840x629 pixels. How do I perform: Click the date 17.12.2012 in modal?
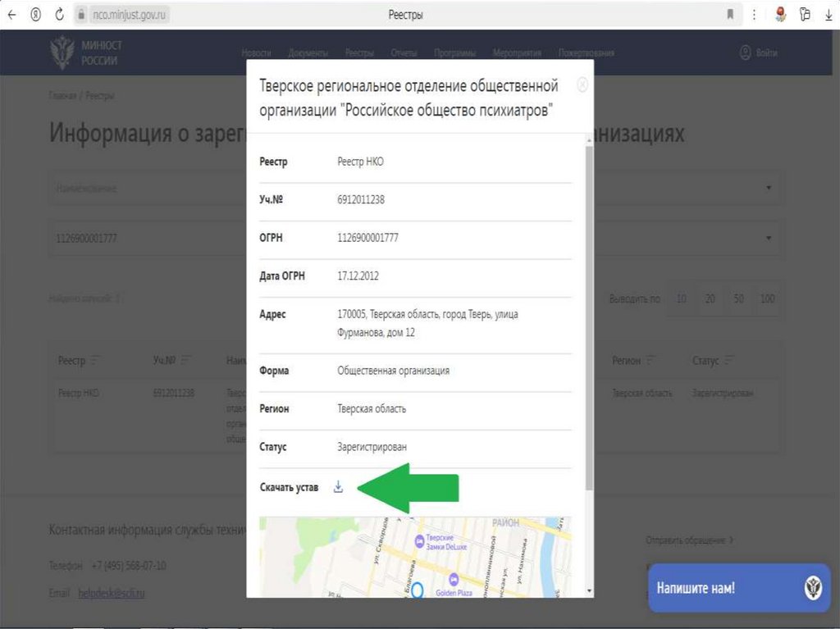pos(358,276)
